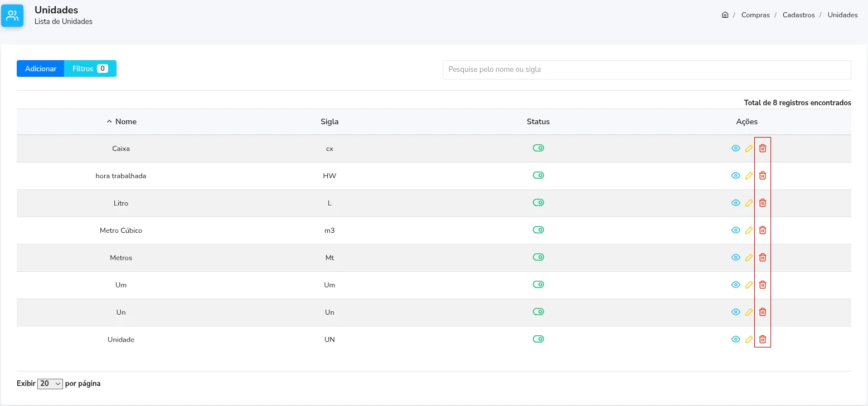View details of the Caixa unit
868x406 pixels.
click(x=735, y=148)
